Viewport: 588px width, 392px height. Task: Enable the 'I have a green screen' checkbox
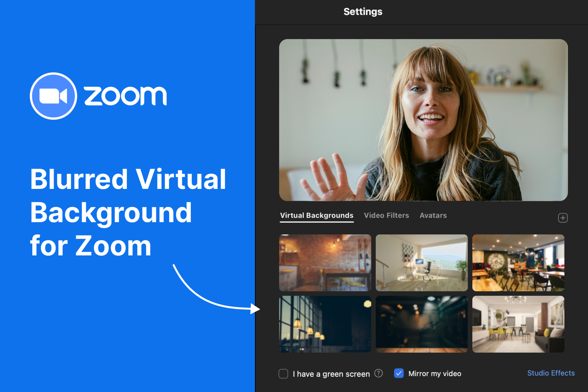click(x=283, y=374)
